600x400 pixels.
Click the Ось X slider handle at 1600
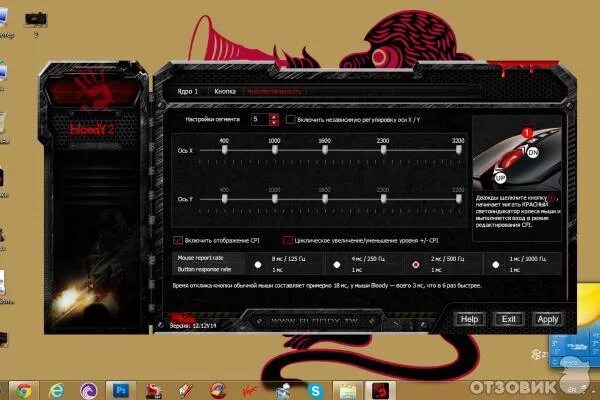click(x=325, y=150)
